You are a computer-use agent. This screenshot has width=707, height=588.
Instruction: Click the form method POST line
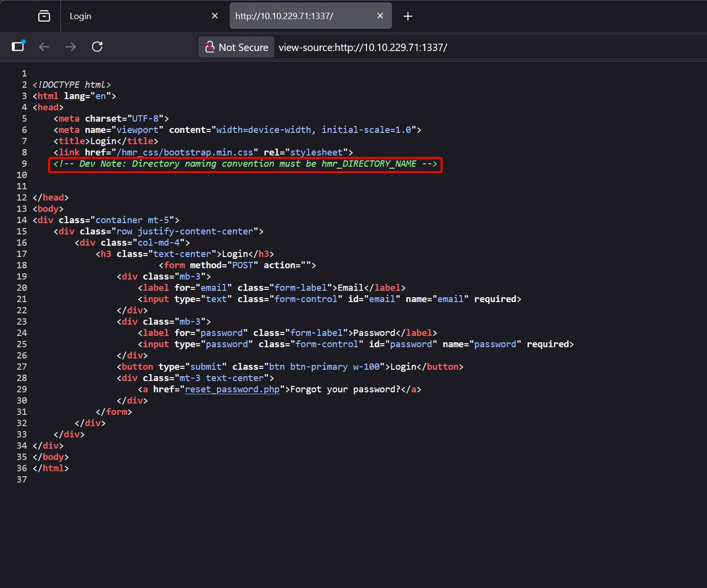[x=237, y=265]
